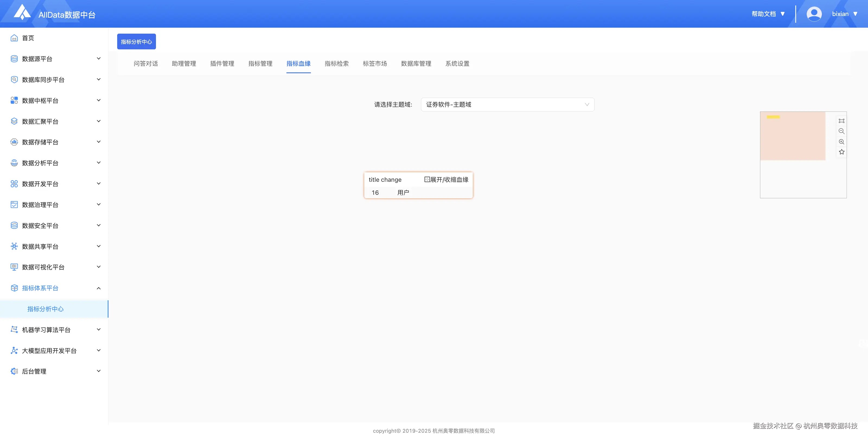868x440 pixels.
Task: Click the user avatar icon
Action: click(814, 14)
